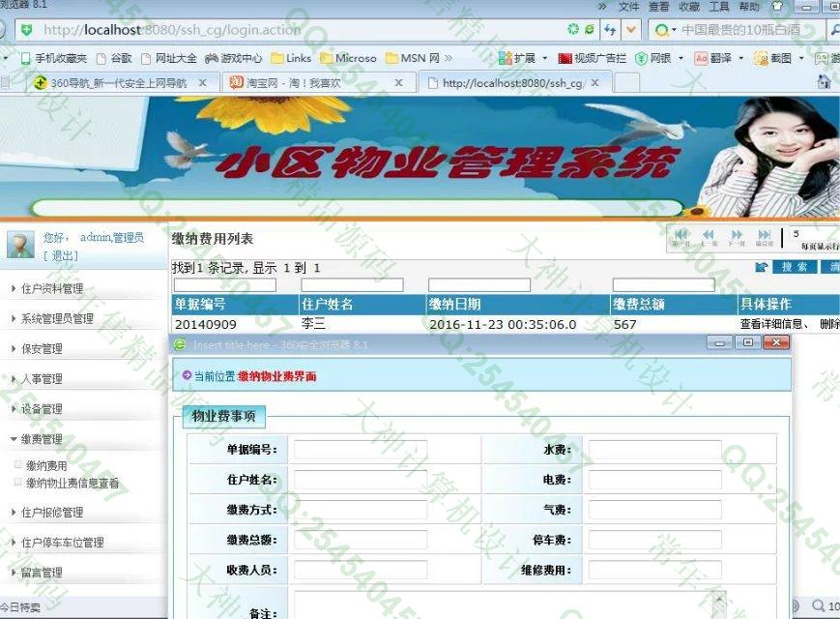Click the green refresh icon in address bar
The width and height of the screenshot is (840, 619).
pos(573,29)
